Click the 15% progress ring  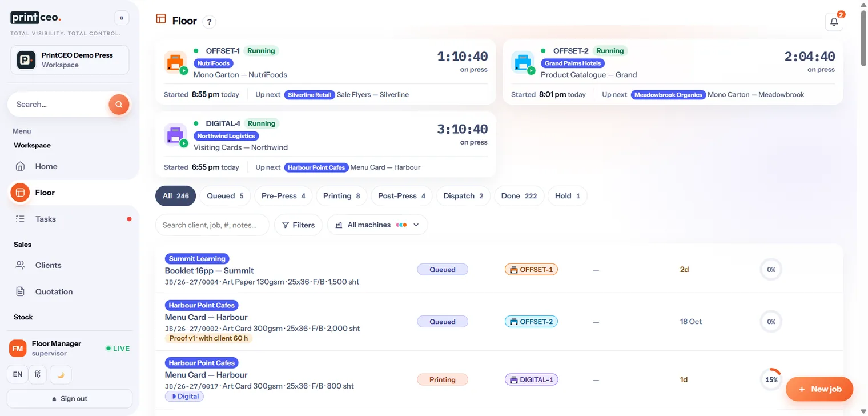pyautogui.click(x=771, y=379)
